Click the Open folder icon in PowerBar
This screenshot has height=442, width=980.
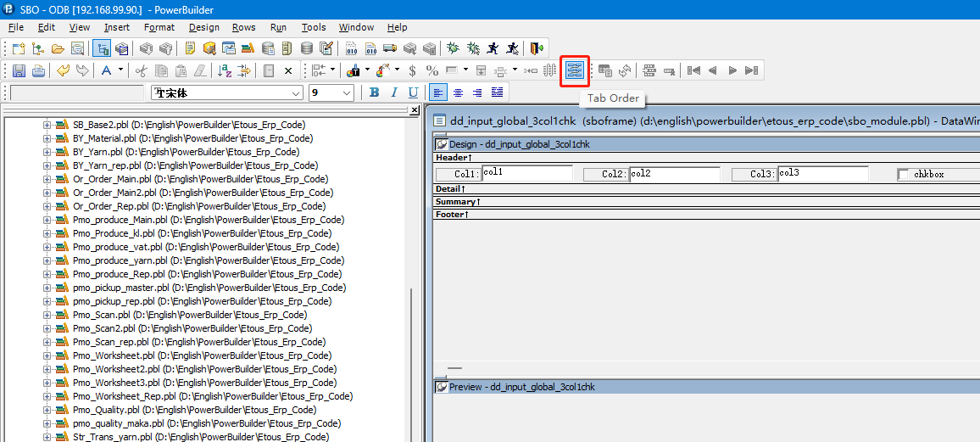(x=58, y=48)
